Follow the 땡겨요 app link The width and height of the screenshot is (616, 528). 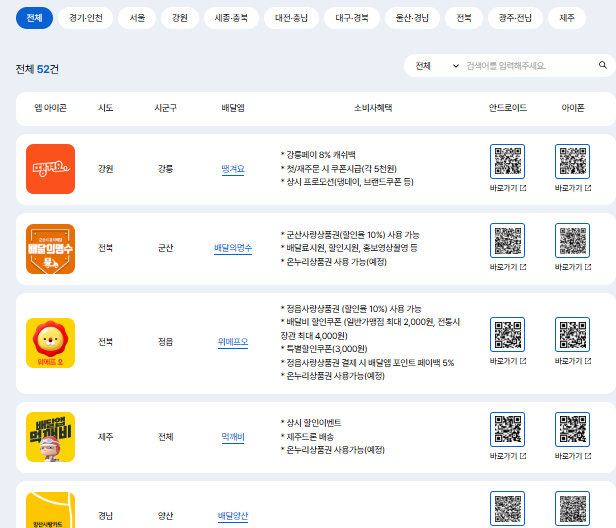[x=233, y=169]
